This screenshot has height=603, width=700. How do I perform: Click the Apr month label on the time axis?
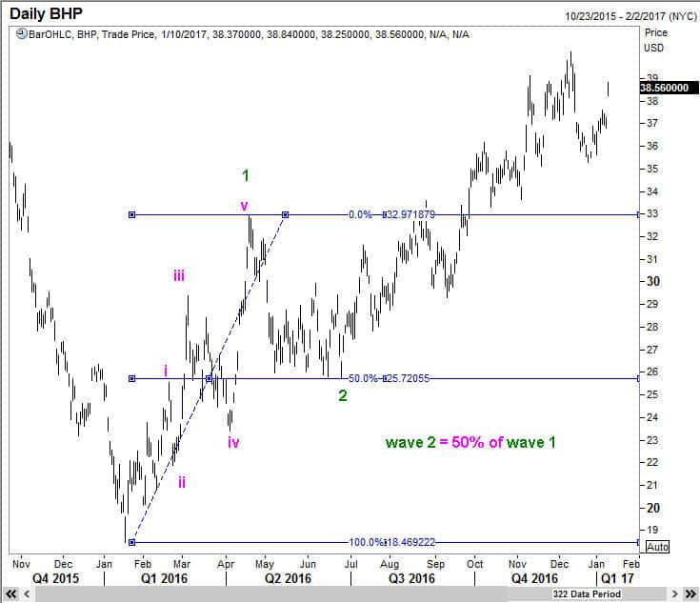click(226, 564)
